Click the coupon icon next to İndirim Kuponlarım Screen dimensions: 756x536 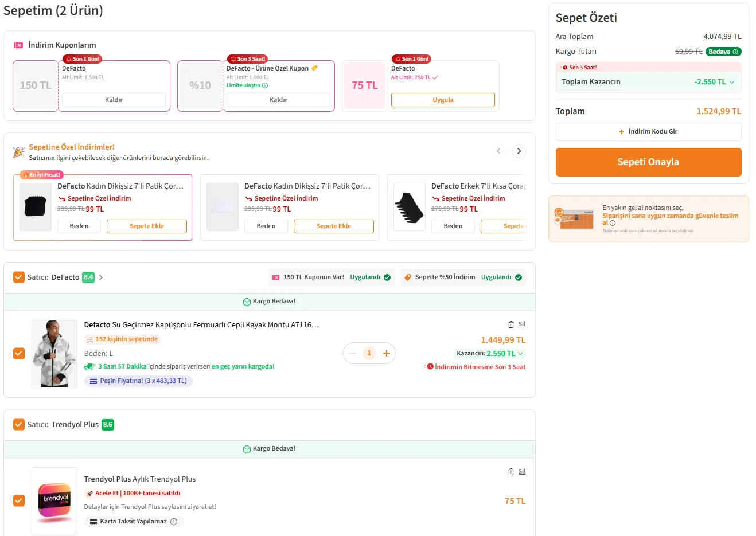(x=18, y=45)
